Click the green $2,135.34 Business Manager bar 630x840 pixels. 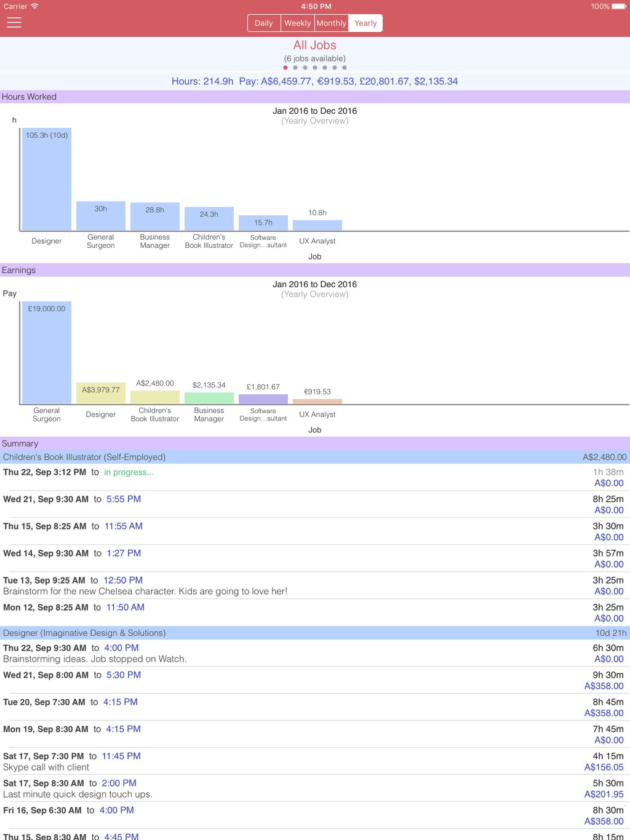pos(209,398)
